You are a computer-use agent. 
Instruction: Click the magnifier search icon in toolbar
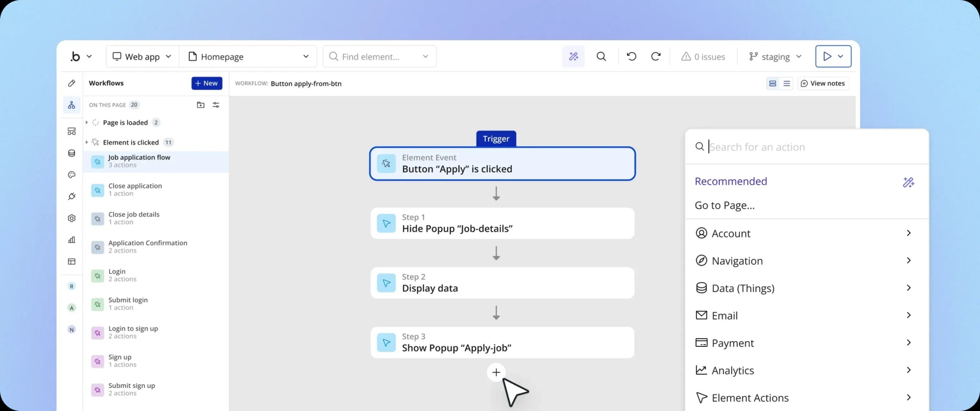(601, 56)
